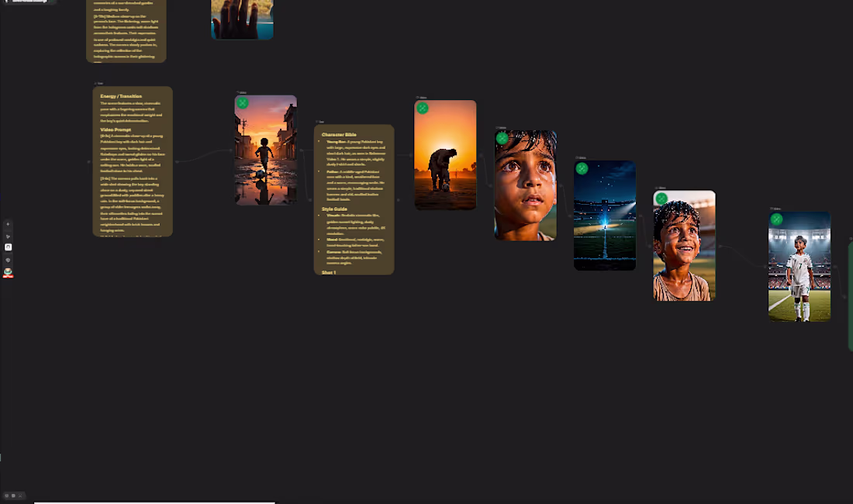The width and height of the screenshot is (853, 504).
Task: Click the 'Video Prompt' heading
Action: coord(116,129)
